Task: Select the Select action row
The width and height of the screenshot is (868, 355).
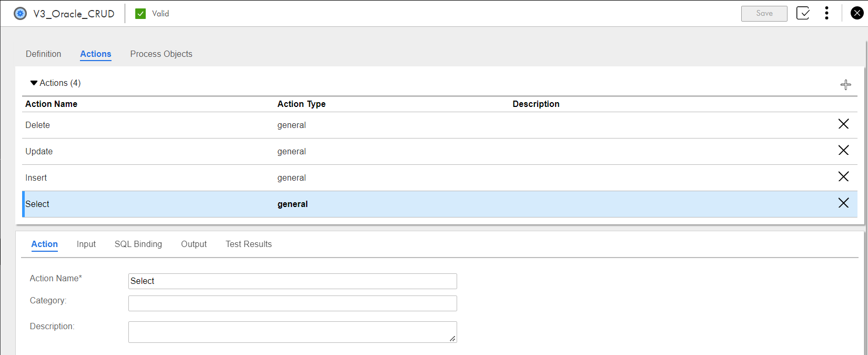Action: tap(440, 204)
